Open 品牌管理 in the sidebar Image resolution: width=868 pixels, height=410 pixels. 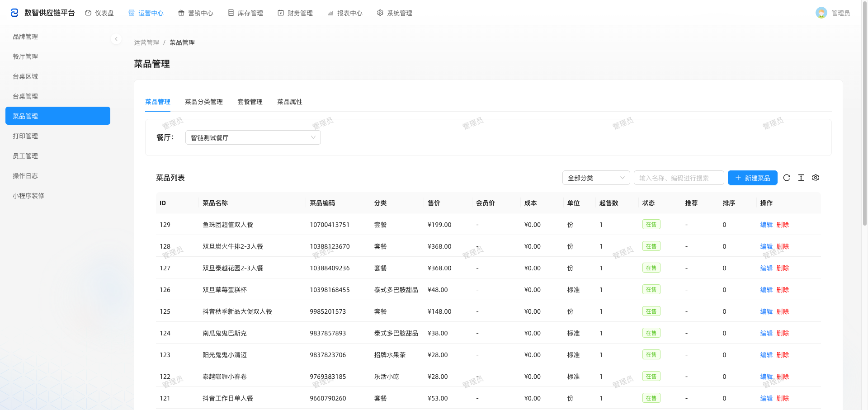coord(58,37)
